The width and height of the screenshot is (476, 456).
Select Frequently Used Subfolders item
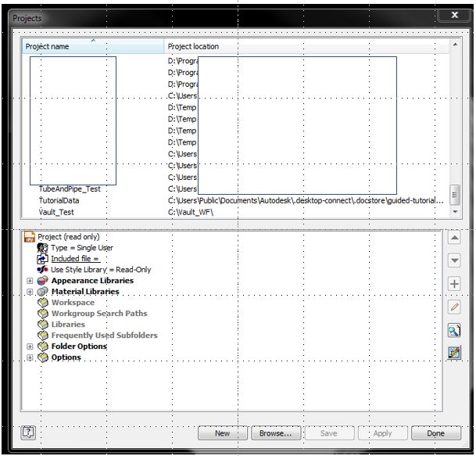[x=105, y=335]
